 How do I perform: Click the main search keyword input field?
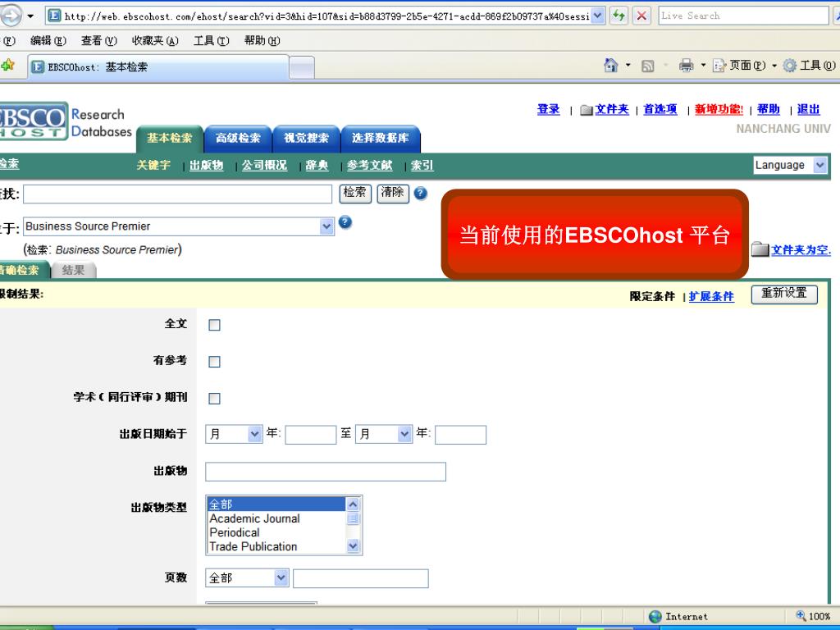(177, 194)
